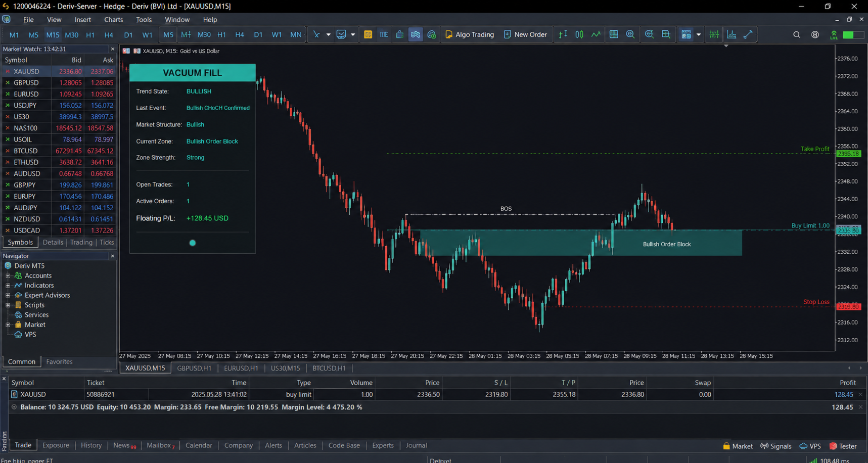Image resolution: width=868 pixels, height=463 pixels.
Task: Open the File menu
Action: coord(28,20)
